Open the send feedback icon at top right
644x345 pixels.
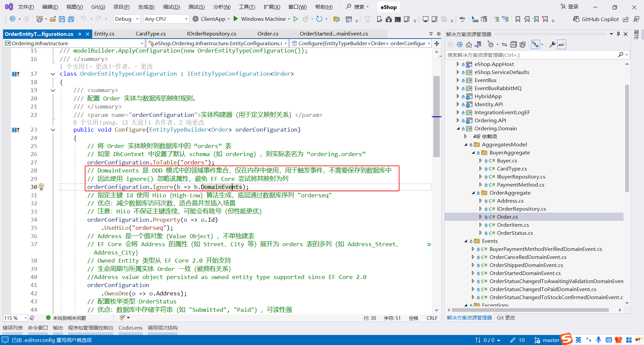[636, 19]
